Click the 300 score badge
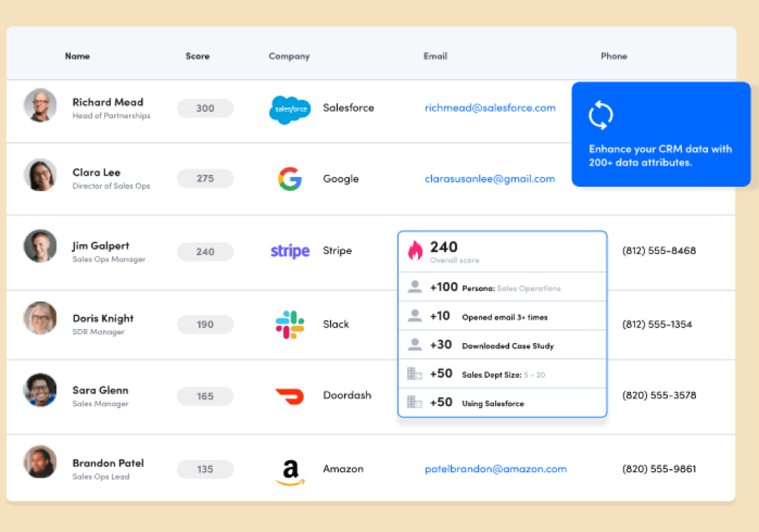759x532 pixels. [205, 108]
